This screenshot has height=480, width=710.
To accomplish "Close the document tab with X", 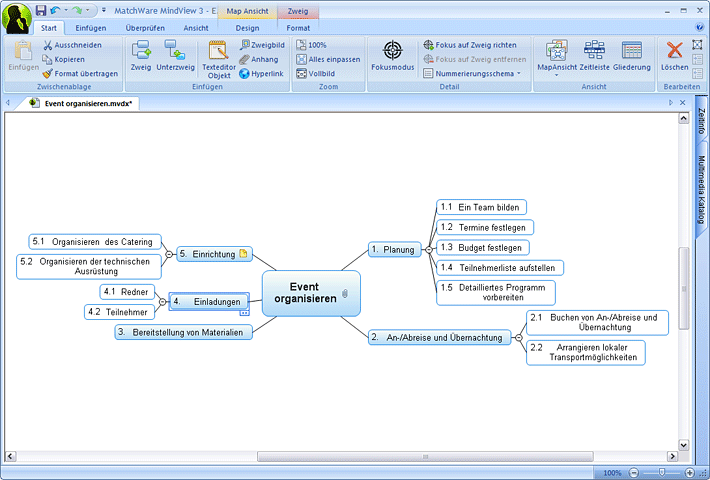I will pyautogui.click(x=682, y=103).
